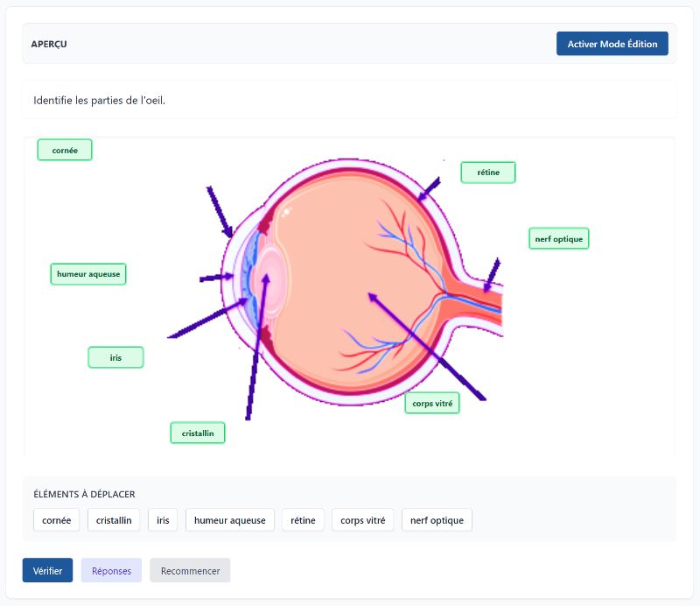Click the green corps vitré drop zone
The width and height of the screenshot is (700, 606).
click(x=432, y=404)
